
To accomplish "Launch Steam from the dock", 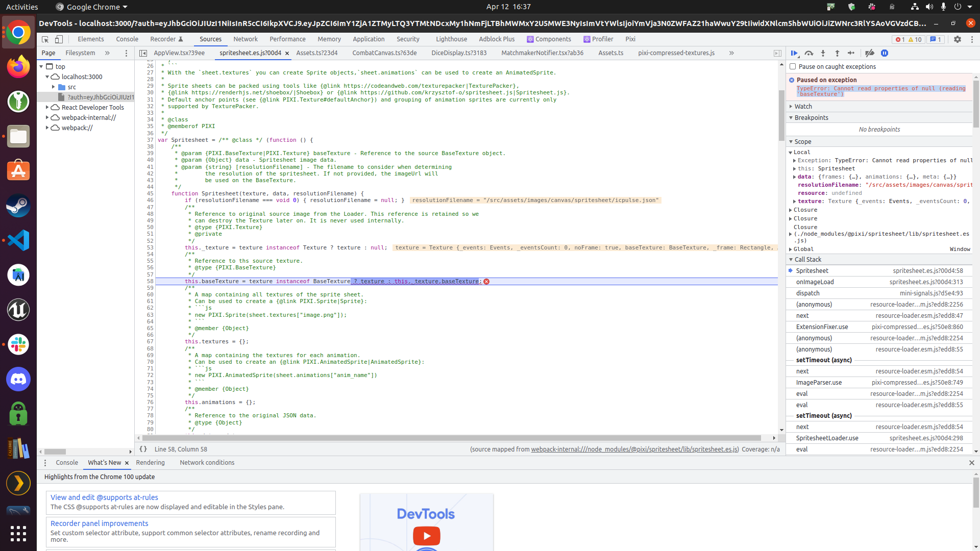I will [x=18, y=206].
